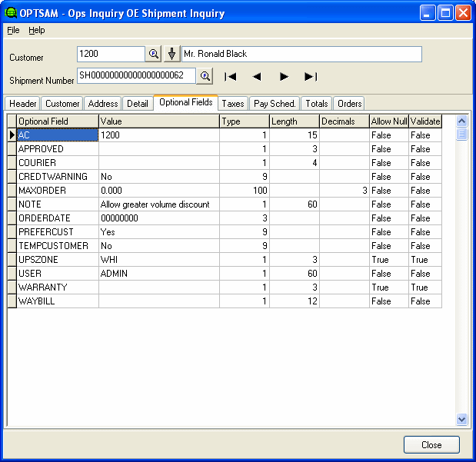
Task: Click in the Shipment Number field
Action: click(135, 75)
